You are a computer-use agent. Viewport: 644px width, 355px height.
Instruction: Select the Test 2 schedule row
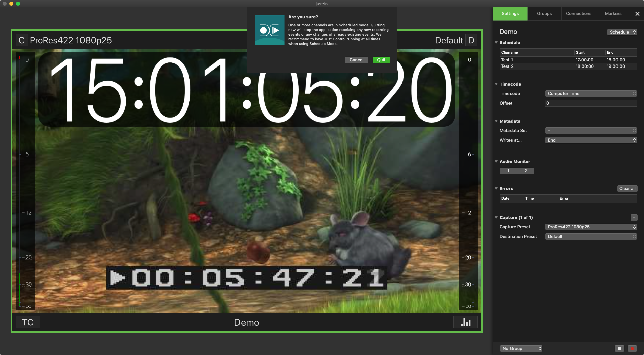click(568, 66)
